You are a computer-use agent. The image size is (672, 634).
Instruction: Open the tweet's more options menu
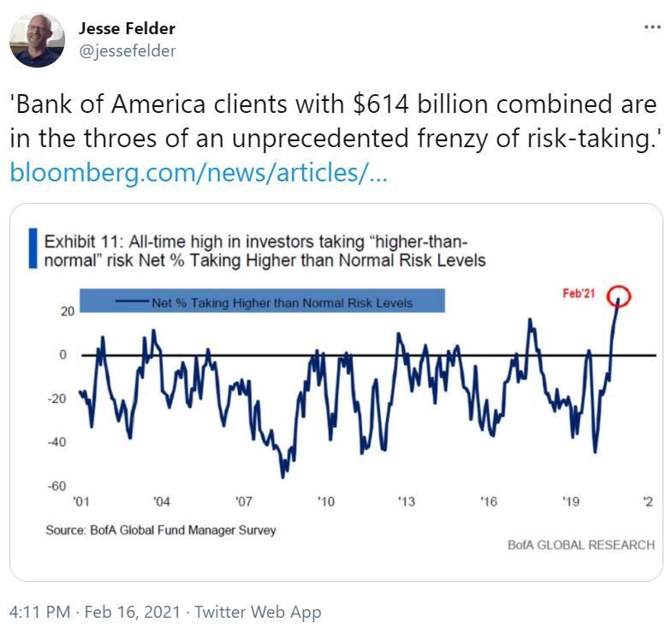(651, 27)
